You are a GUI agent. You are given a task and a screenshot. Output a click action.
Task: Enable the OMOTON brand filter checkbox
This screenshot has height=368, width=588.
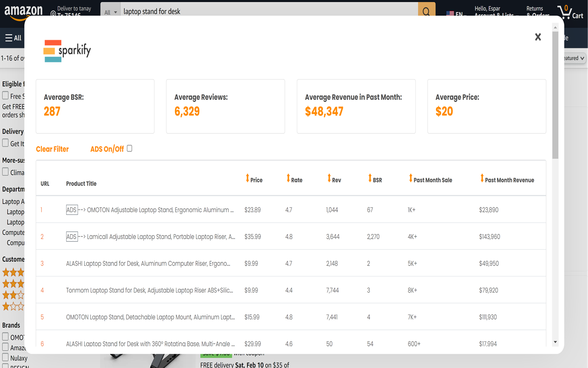[6, 337]
